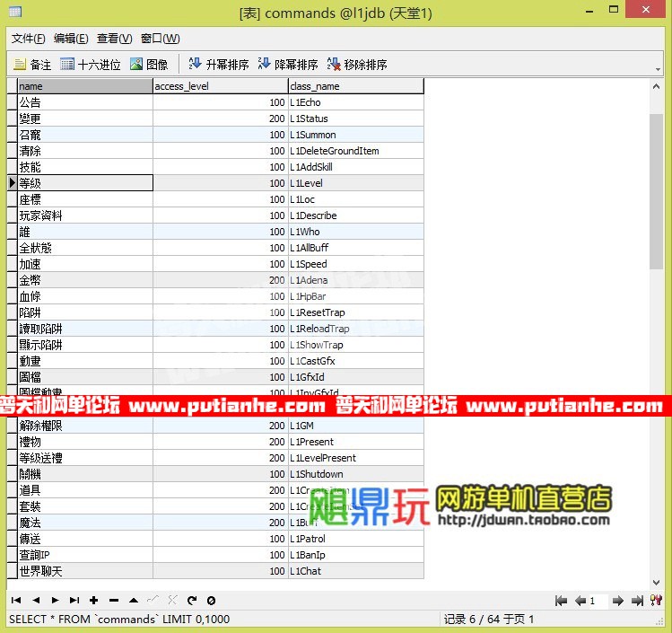Jump to last page icon
This screenshot has height=633, width=672.
coord(637,601)
